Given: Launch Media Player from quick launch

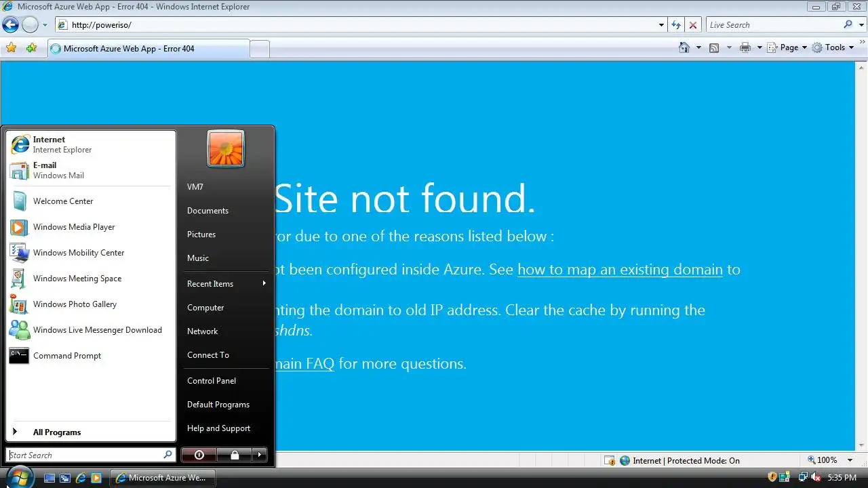Looking at the screenshot, I should pos(96,478).
